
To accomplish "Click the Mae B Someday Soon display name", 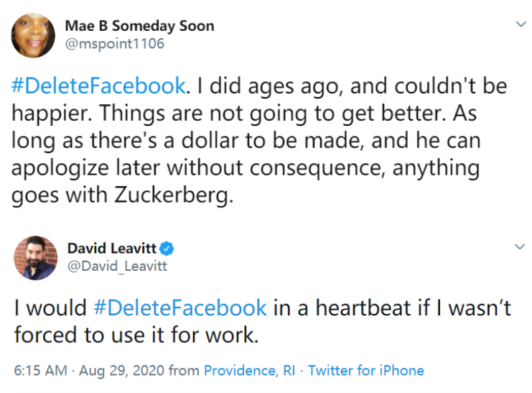I will [x=139, y=26].
